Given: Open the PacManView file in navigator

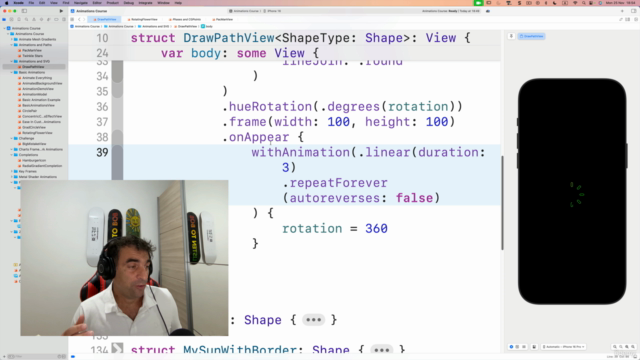Looking at the screenshot, I should click(32, 50).
